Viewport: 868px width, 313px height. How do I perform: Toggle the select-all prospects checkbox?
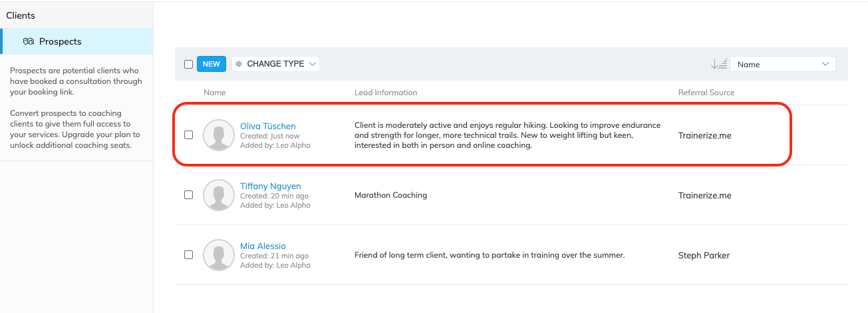188,64
